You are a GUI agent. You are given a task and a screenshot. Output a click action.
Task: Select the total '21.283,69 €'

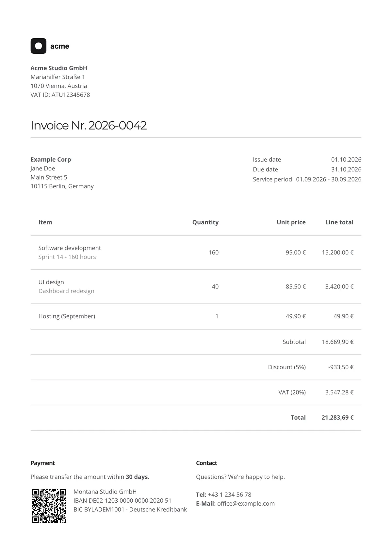point(337,417)
